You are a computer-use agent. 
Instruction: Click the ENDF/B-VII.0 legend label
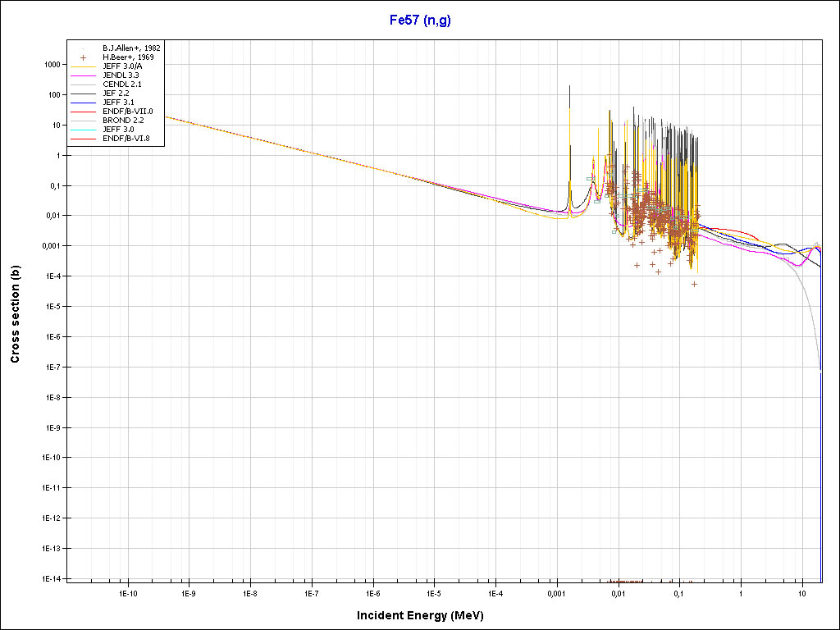(x=127, y=111)
